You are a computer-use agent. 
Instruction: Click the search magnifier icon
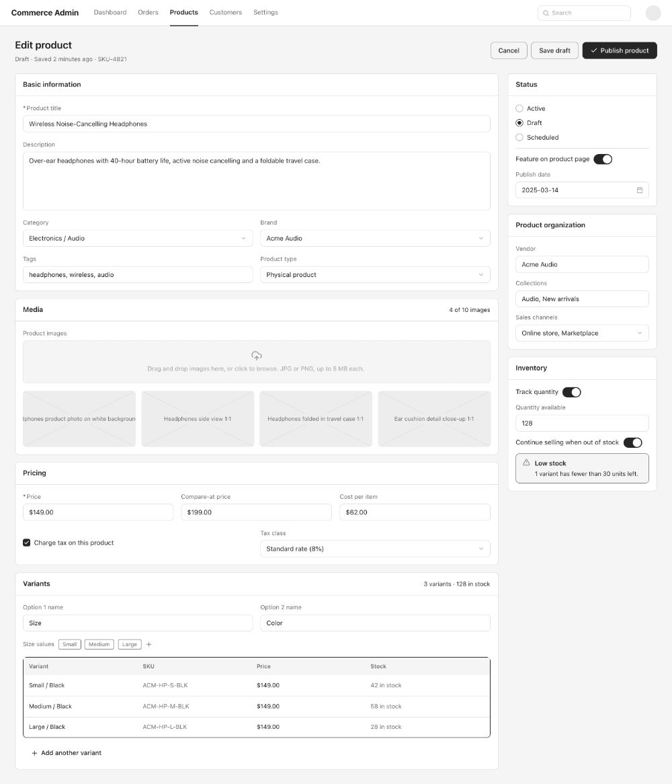[546, 13]
